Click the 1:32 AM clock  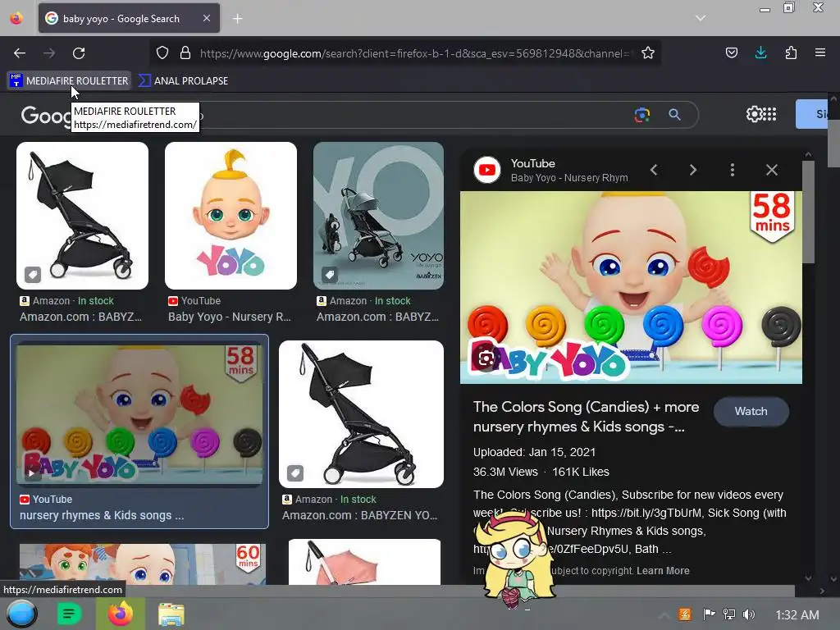pyautogui.click(x=797, y=615)
